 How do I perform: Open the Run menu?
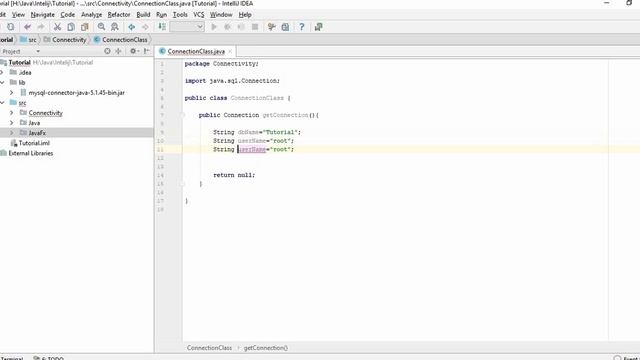coord(161,15)
